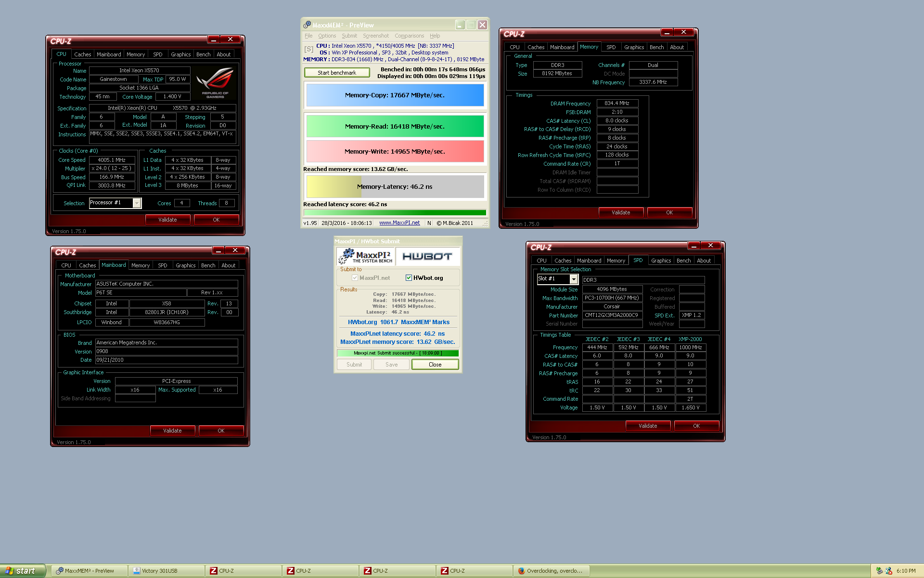This screenshot has height=578, width=924.
Task: Open the www.MaxxPI.net link
Action: pyautogui.click(x=399, y=223)
